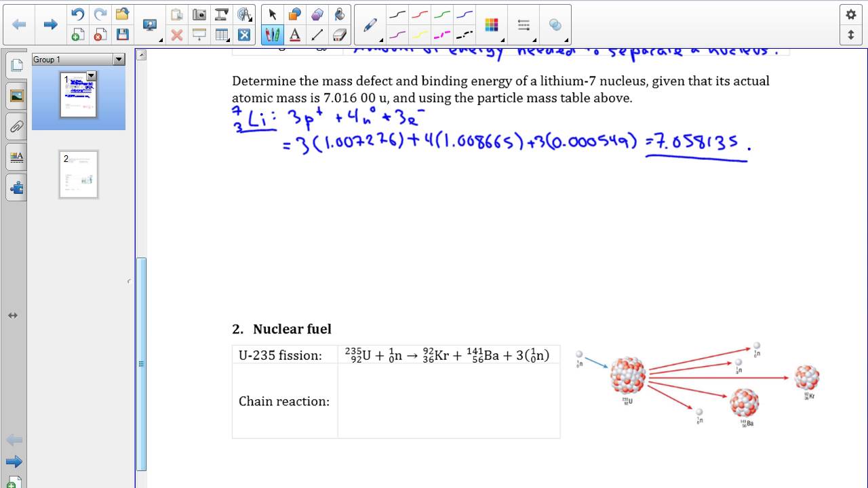Open the blue X add-on tool

(x=244, y=35)
